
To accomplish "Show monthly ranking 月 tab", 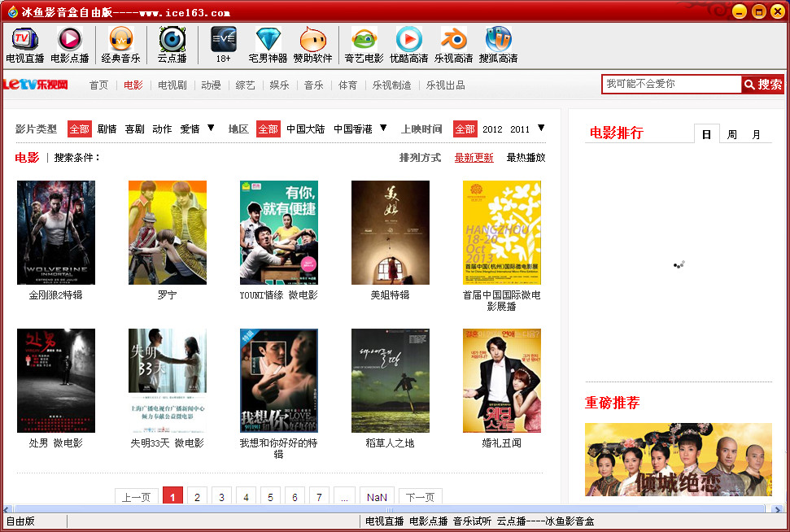I will (757, 134).
